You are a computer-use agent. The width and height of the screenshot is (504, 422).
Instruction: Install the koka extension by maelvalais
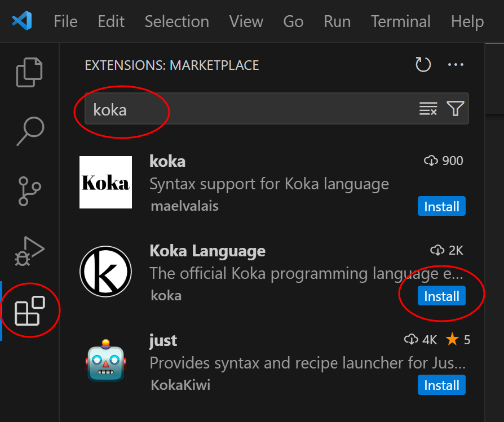click(x=441, y=206)
